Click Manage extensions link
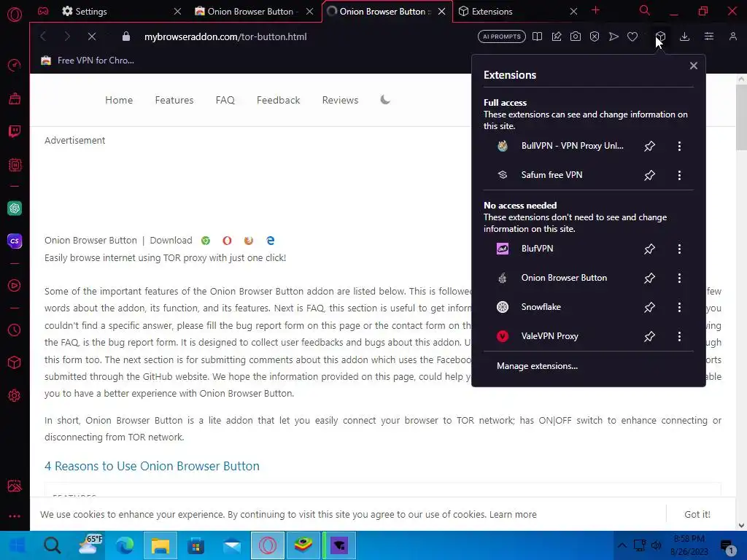Image resolution: width=747 pixels, height=560 pixels. 537,366
